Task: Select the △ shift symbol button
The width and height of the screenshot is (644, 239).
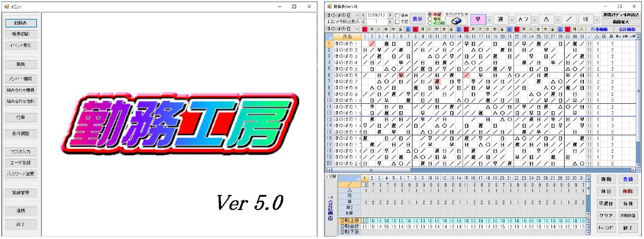Action: (545, 20)
